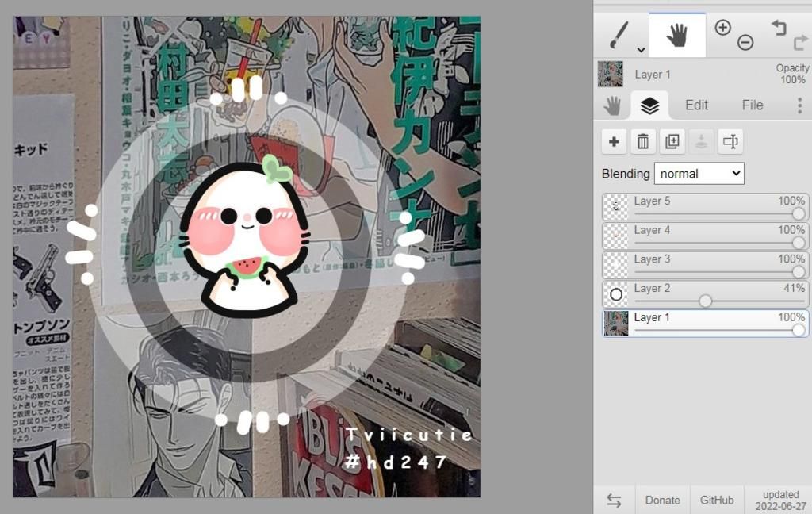The height and width of the screenshot is (514, 812).
Task: Open the Edit tab
Action: pos(696,105)
